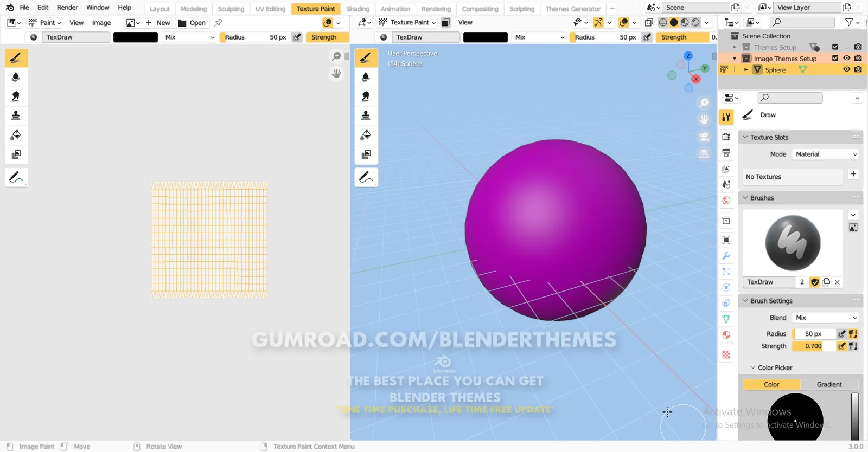The image size is (868, 452).
Task: Open Texture Slots Mode Material dropdown
Action: (x=826, y=154)
